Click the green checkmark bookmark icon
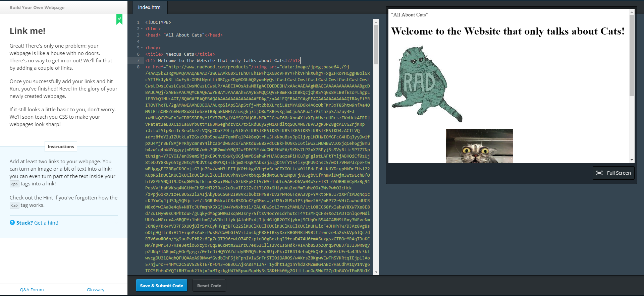644x296 pixels. coord(119,19)
